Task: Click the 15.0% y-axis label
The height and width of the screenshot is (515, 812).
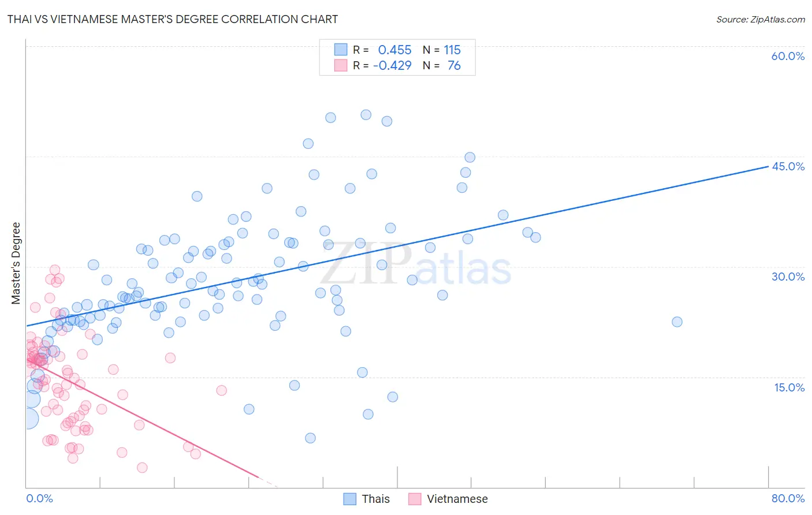Action: tap(789, 387)
